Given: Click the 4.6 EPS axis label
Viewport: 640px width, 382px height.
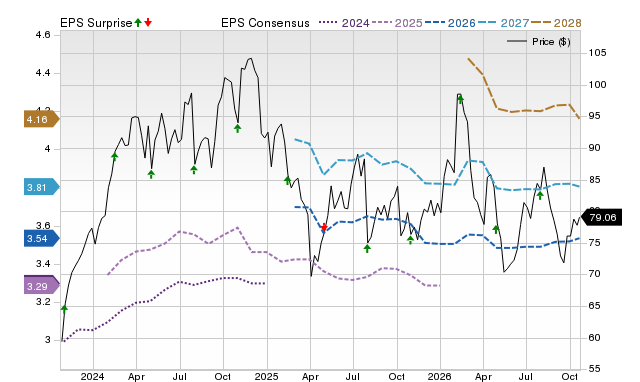Looking at the screenshot, I should (43, 35).
